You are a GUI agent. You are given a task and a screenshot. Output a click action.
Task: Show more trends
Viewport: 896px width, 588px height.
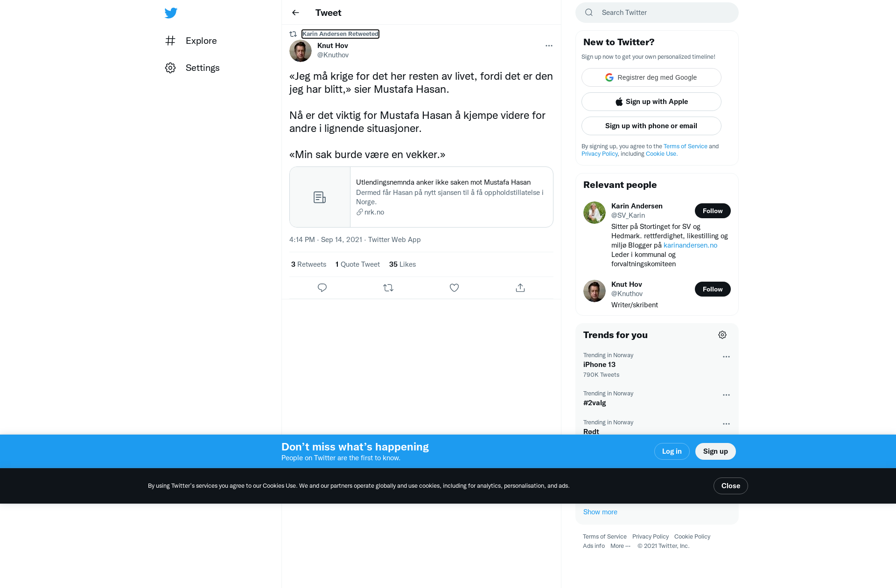[600, 512]
